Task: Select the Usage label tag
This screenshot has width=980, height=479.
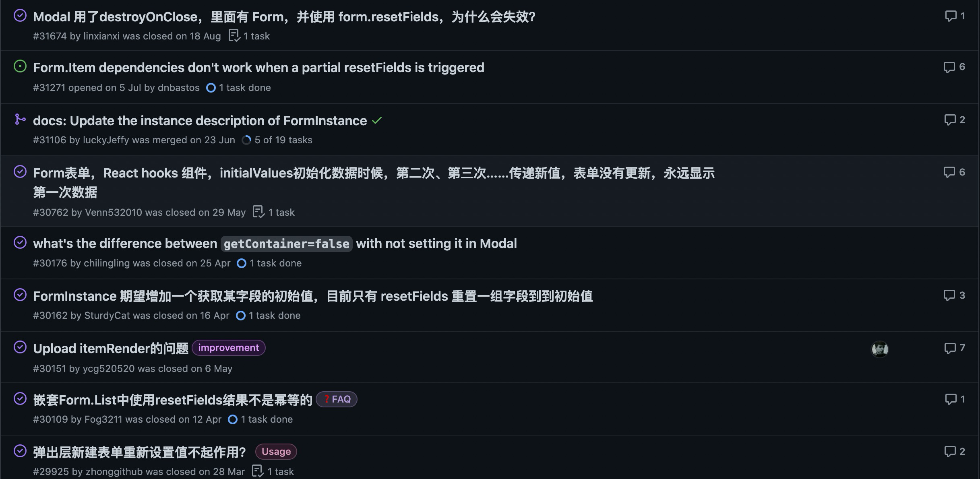Action: [x=276, y=452]
